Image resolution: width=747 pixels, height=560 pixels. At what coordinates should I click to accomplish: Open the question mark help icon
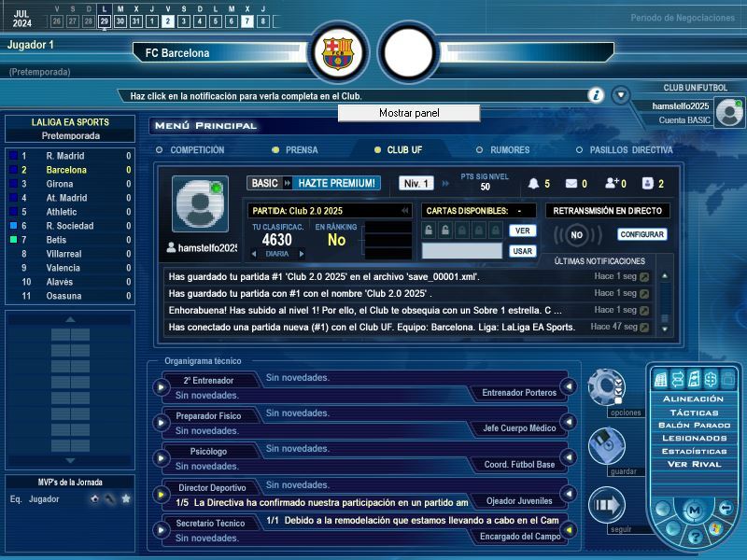(695, 537)
